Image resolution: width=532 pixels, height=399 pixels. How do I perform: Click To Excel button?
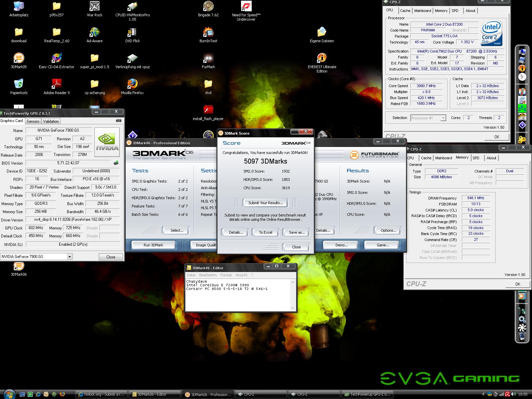[265, 232]
